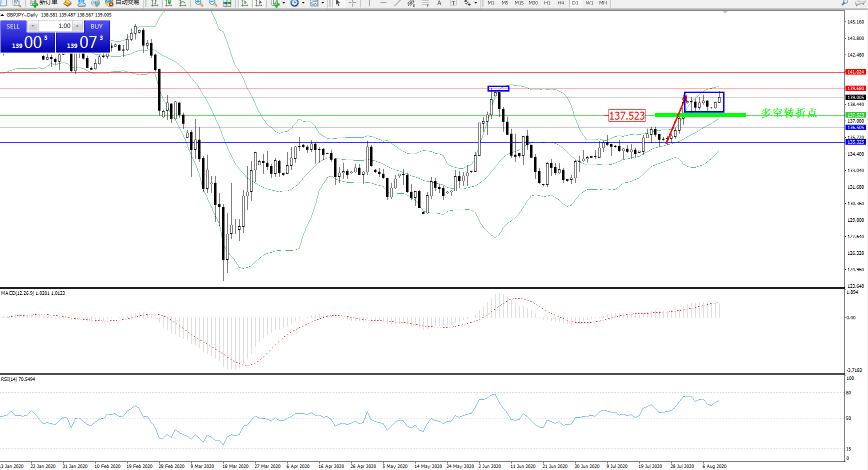Toggle auto scroll chart to end

tap(244, 3)
